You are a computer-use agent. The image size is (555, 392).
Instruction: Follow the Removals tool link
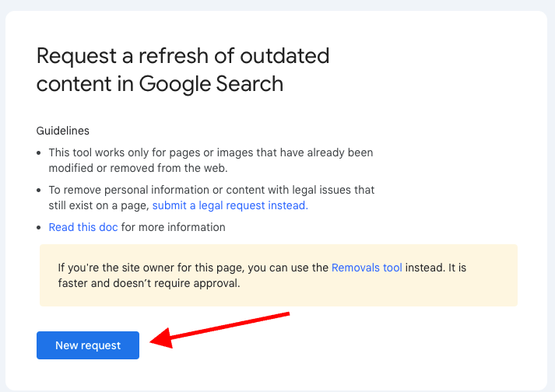click(367, 268)
